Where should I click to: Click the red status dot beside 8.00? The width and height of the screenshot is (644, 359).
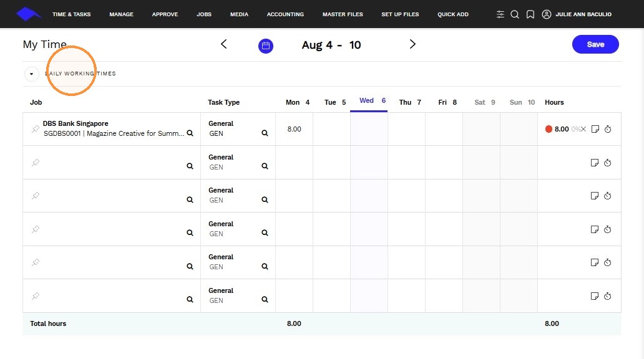549,129
